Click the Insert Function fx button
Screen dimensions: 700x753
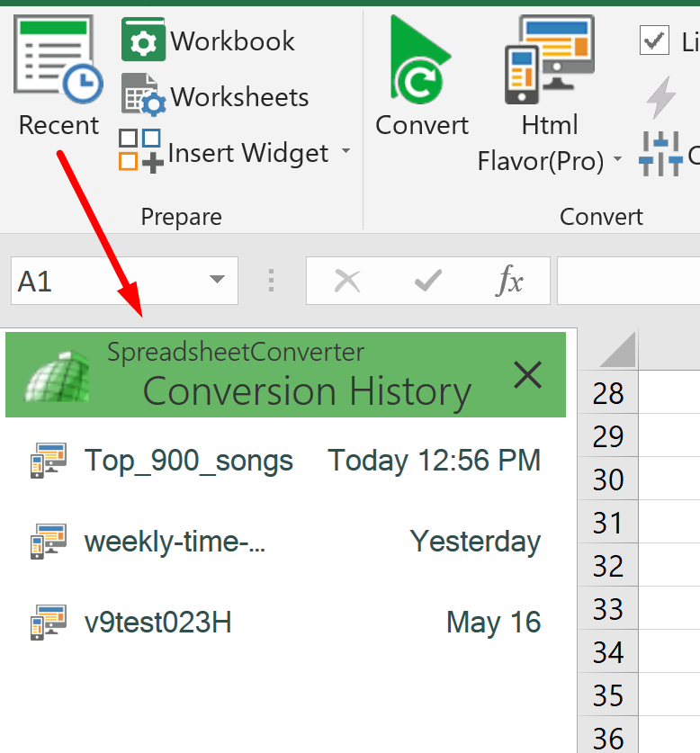(x=510, y=280)
